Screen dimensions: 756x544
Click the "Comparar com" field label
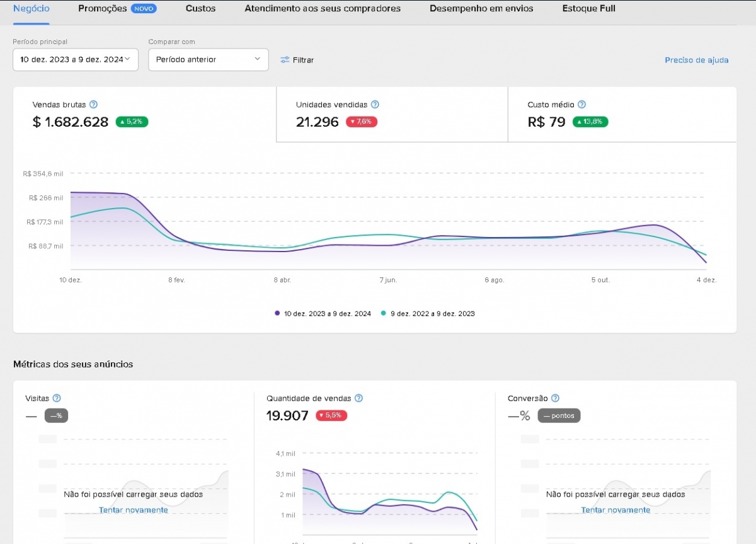point(172,42)
